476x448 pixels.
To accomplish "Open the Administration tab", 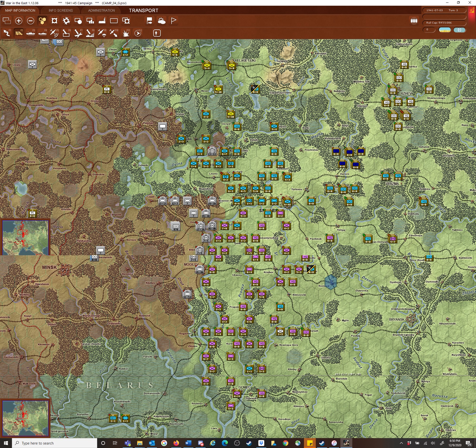I will click(101, 10).
